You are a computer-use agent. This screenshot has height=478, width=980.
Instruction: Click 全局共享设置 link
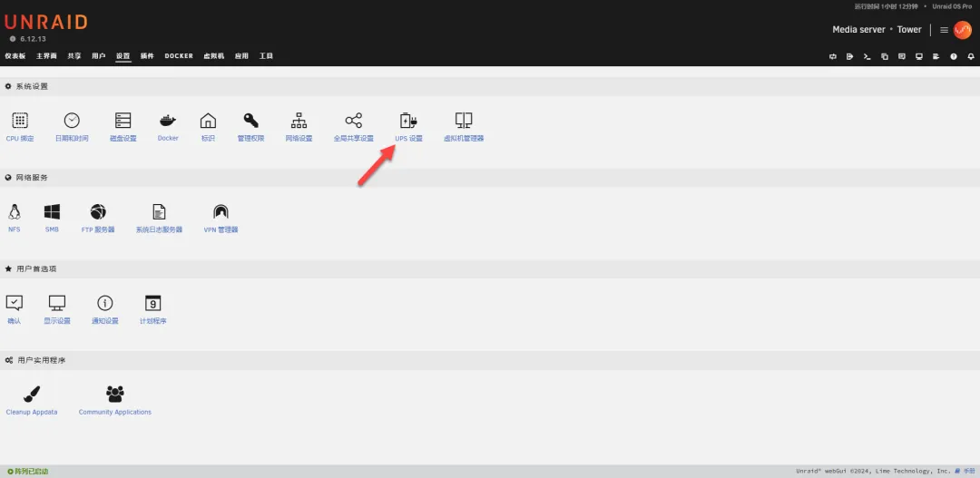pyautogui.click(x=353, y=139)
